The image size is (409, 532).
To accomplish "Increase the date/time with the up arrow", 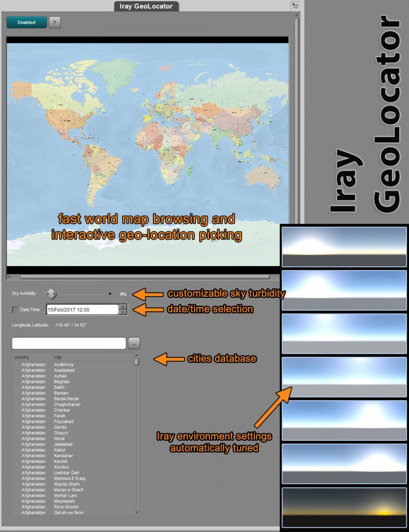I will 123,307.
